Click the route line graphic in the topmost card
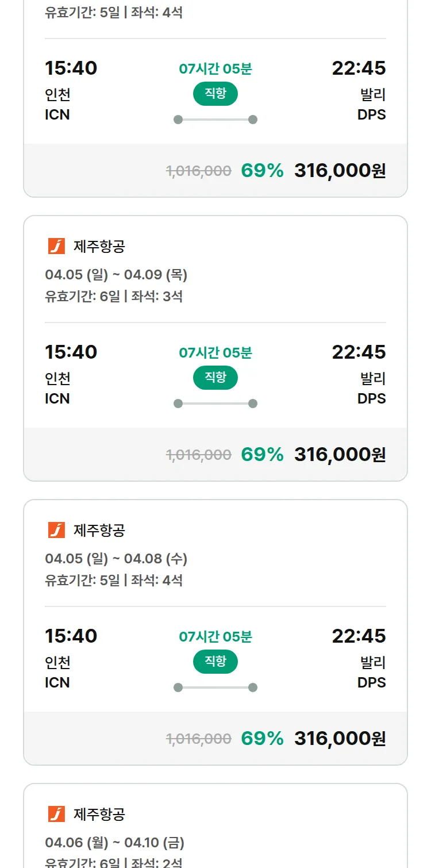Image resolution: width=431 pixels, height=868 pixels. click(x=215, y=120)
